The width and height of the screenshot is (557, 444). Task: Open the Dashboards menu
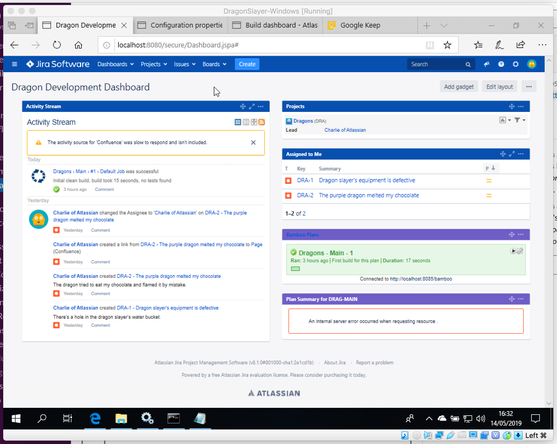pos(115,64)
